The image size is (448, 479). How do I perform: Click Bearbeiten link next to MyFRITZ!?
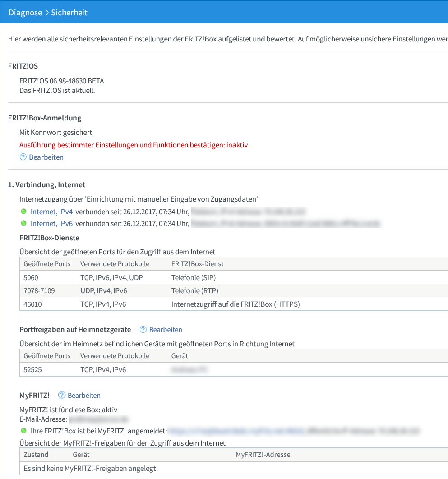click(84, 395)
